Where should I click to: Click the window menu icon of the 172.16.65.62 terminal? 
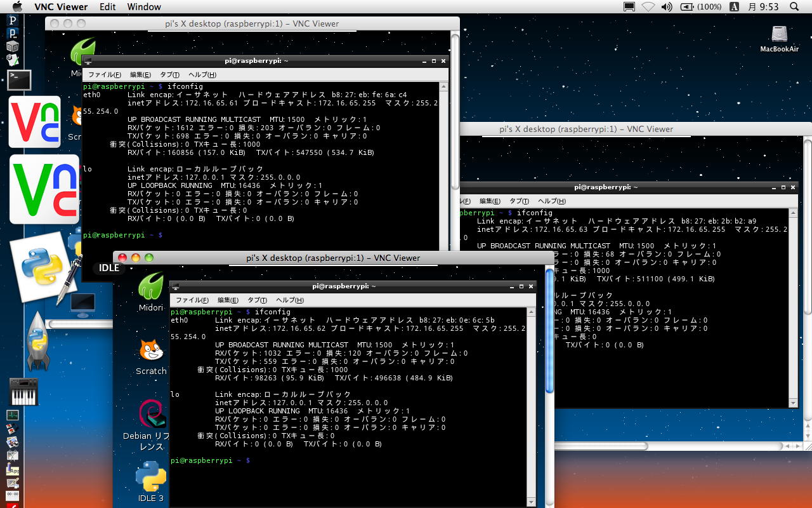(x=176, y=287)
